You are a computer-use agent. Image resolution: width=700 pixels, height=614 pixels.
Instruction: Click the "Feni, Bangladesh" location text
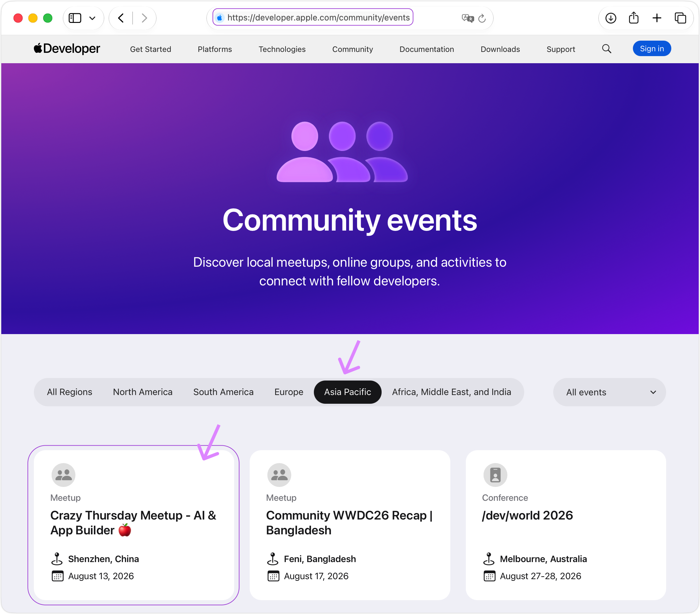point(320,559)
